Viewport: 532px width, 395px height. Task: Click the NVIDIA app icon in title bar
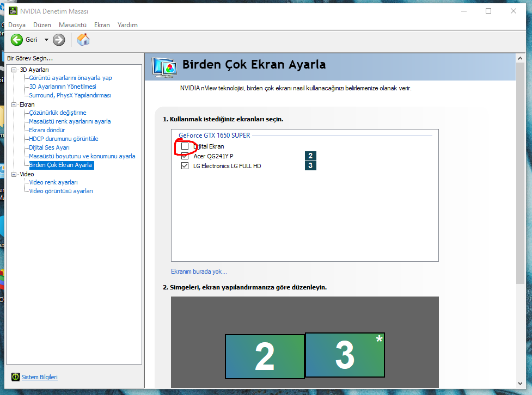pos(13,11)
